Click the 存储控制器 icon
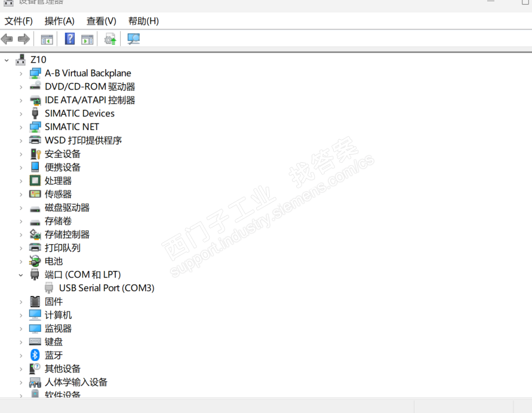 [35, 234]
